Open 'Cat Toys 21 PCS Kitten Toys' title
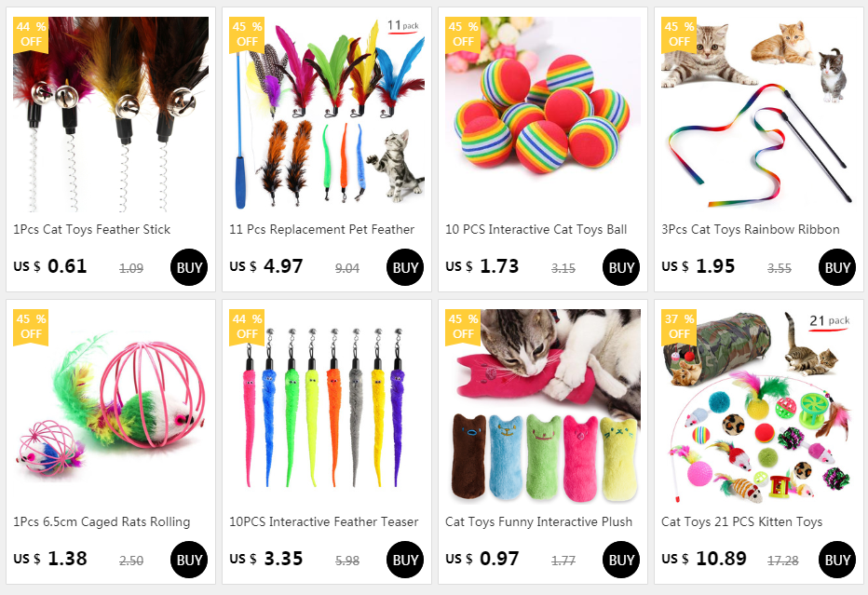Screen dimensions: 868x595 pyautogui.click(x=741, y=522)
